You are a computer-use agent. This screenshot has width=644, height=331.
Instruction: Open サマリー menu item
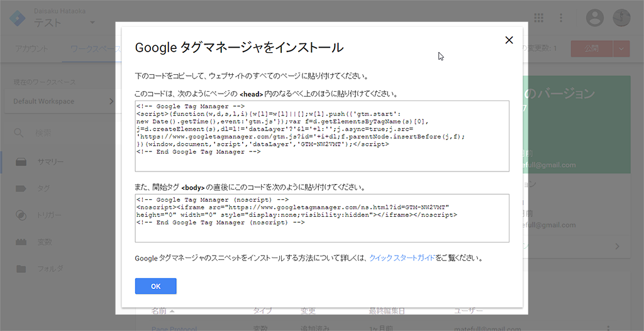pyautogui.click(x=50, y=162)
